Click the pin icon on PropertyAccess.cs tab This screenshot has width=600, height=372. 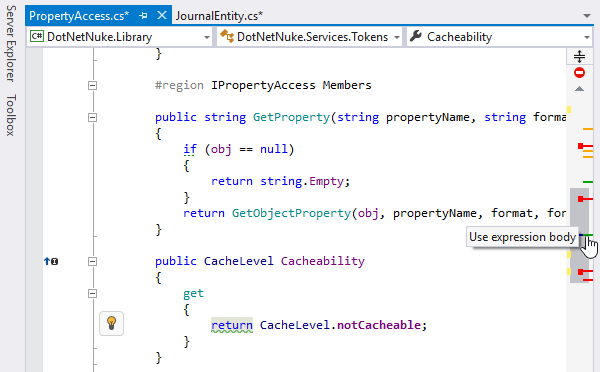(143, 16)
